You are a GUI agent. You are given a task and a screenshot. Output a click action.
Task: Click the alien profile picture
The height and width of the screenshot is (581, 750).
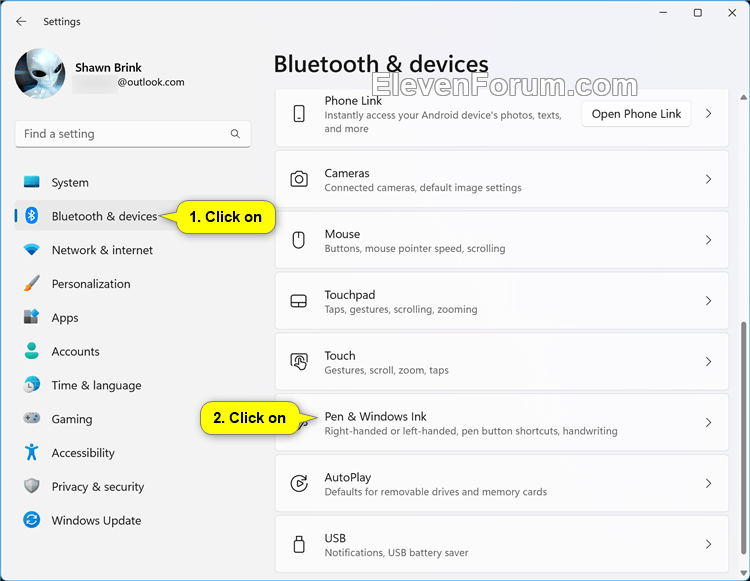(40, 73)
